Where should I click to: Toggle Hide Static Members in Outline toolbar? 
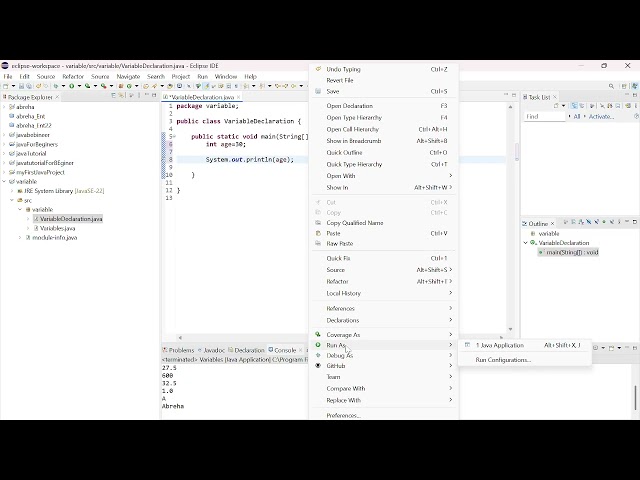coord(596,222)
